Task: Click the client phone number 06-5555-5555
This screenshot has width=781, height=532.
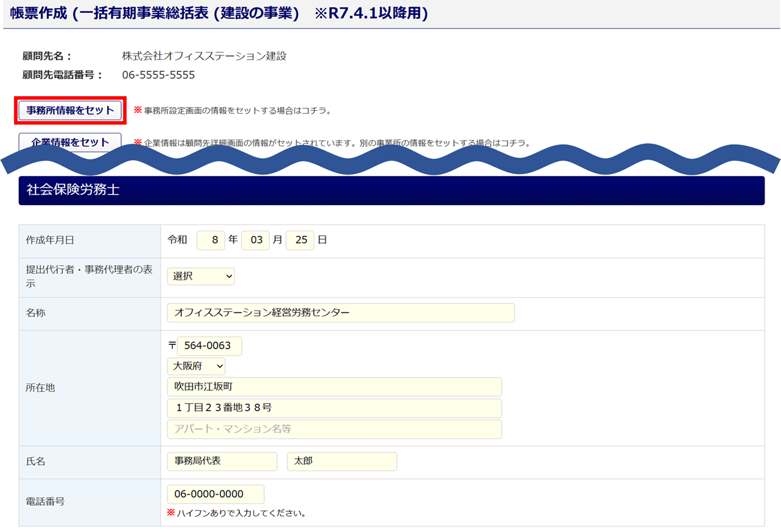Action: click(x=158, y=75)
